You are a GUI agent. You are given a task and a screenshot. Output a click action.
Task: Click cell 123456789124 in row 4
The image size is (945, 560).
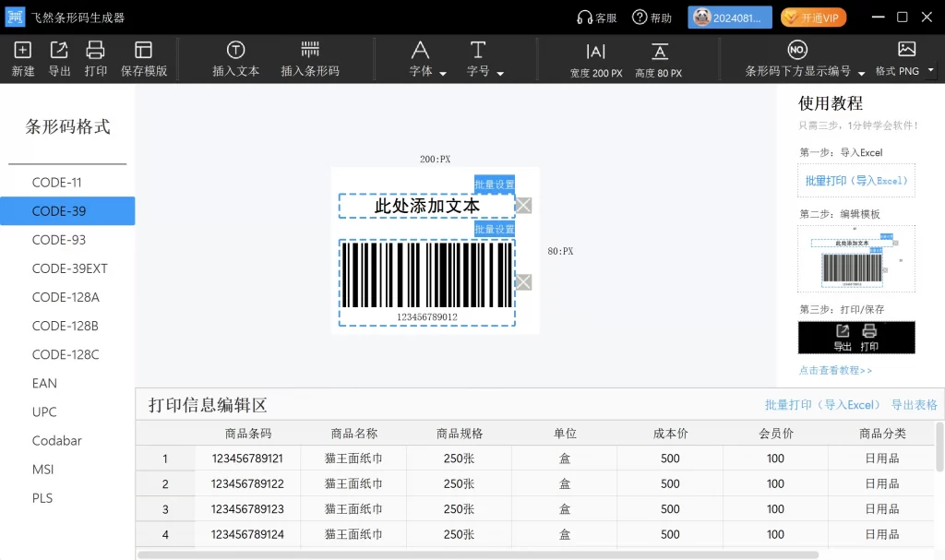click(x=247, y=535)
